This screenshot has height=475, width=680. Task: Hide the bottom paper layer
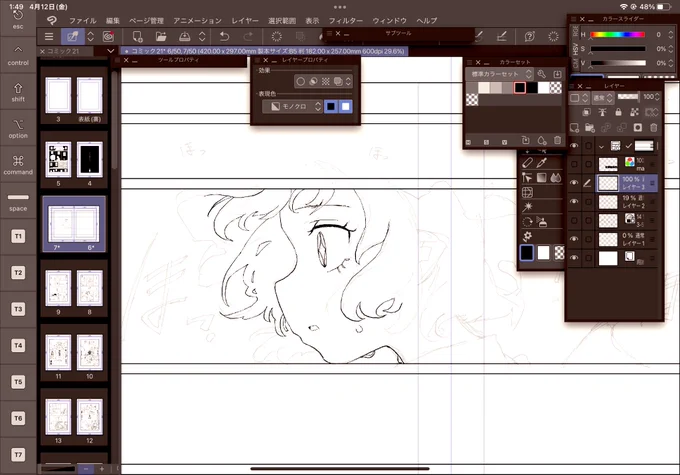coord(574,258)
